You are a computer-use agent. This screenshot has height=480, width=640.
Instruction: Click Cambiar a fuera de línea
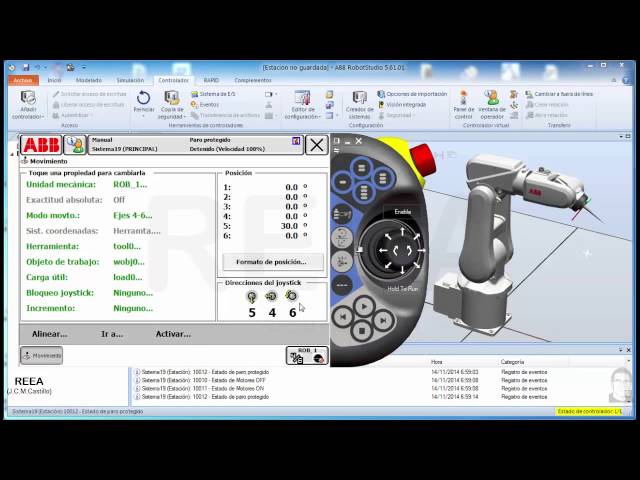point(559,94)
